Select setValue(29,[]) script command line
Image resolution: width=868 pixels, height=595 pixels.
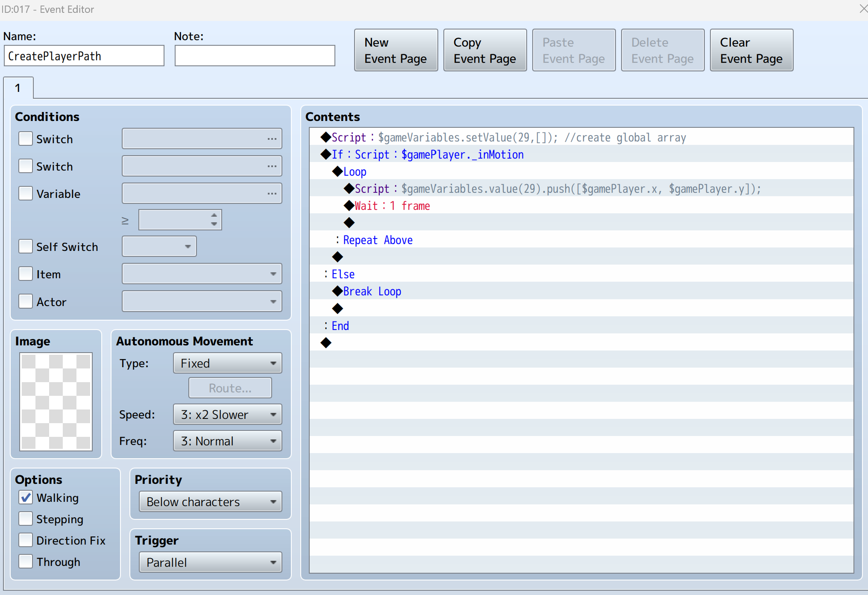pyautogui.click(x=581, y=137)
